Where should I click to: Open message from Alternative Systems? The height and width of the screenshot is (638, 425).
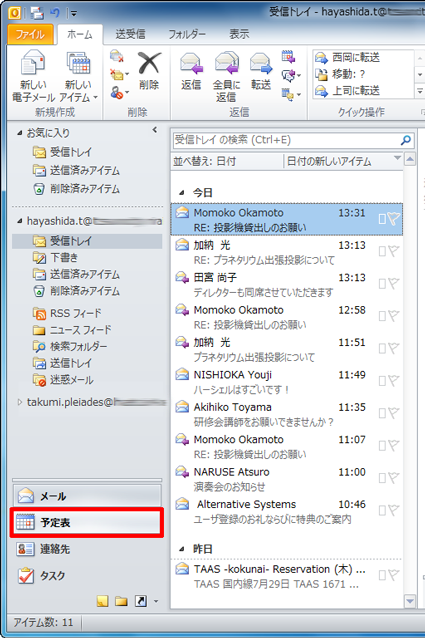(x=287, y=511)
